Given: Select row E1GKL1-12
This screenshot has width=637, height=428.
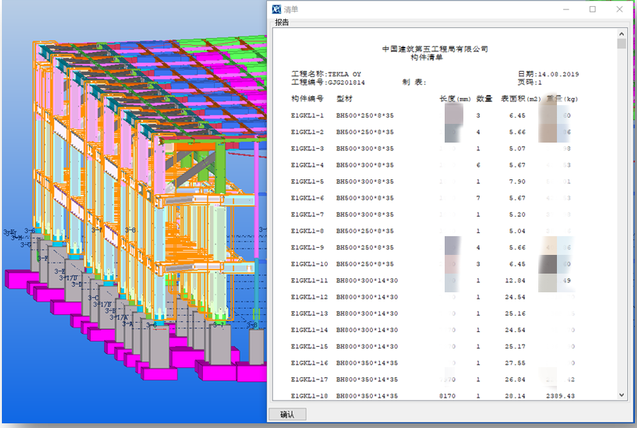Looking at the screenshot, I should point(433,297).
